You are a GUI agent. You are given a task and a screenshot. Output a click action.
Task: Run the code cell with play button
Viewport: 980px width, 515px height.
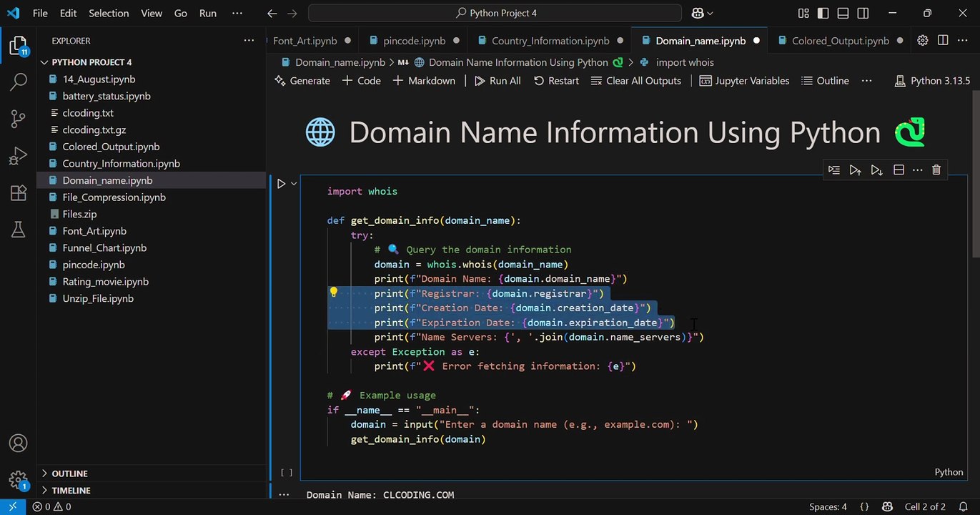coord(282,184)
